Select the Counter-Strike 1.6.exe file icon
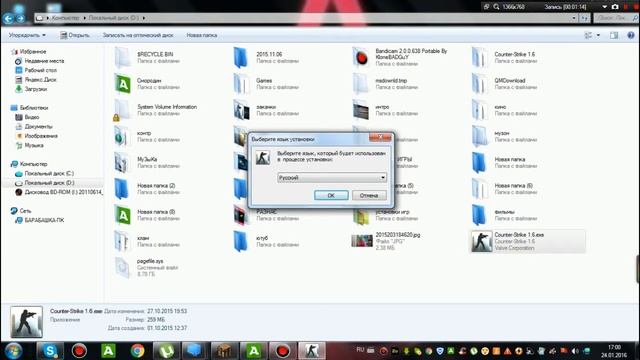The image size is (640, 360). pyautogui.click(x=482, y=241)
